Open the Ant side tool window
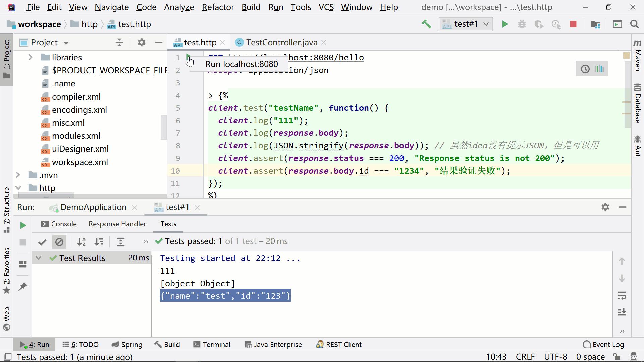 tap(637, 145)
